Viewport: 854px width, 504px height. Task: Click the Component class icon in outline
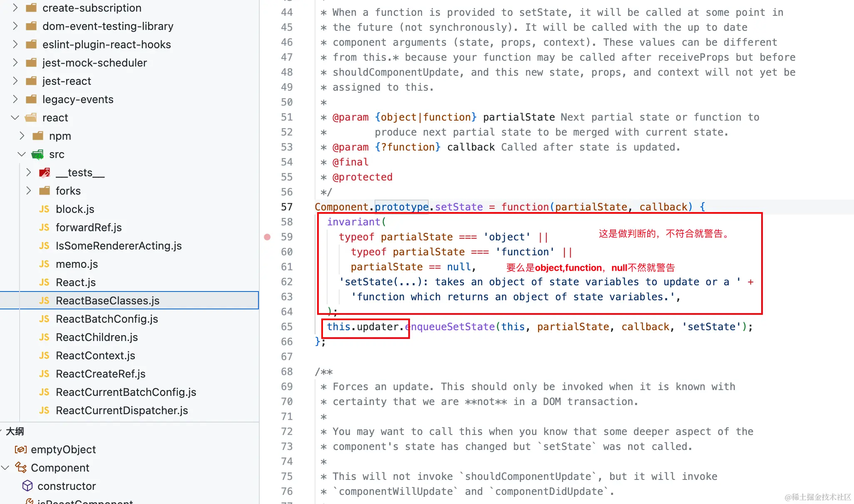[21, 467]
